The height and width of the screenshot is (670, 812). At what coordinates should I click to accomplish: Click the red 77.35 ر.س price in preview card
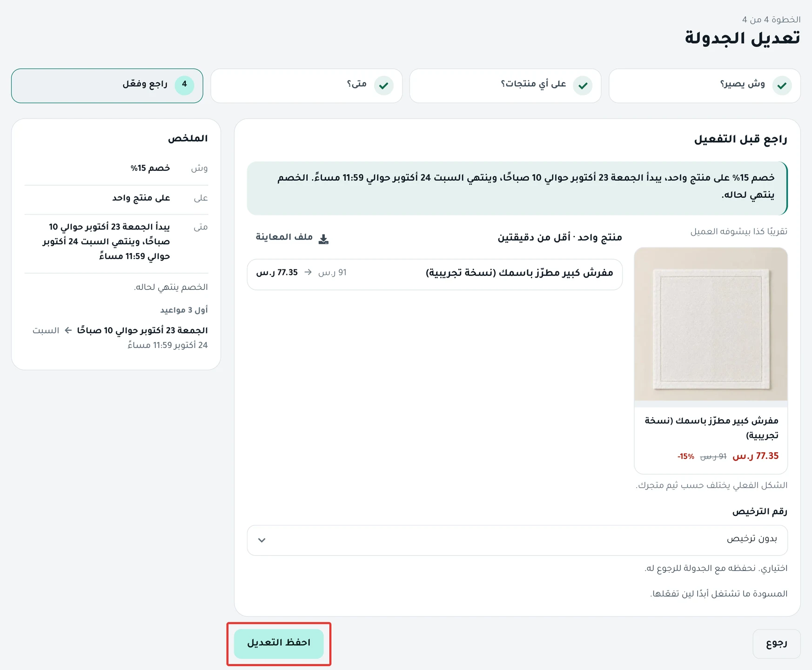[x=755, y=456]
